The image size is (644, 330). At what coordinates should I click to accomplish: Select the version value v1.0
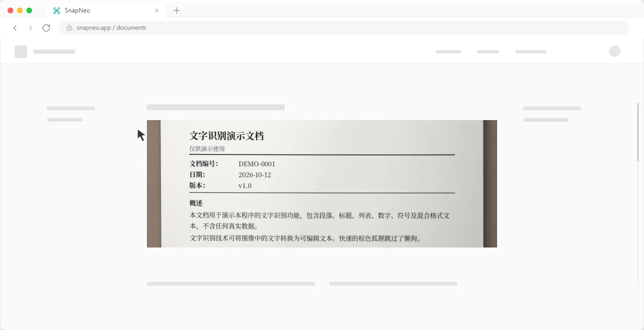point(245,186)
